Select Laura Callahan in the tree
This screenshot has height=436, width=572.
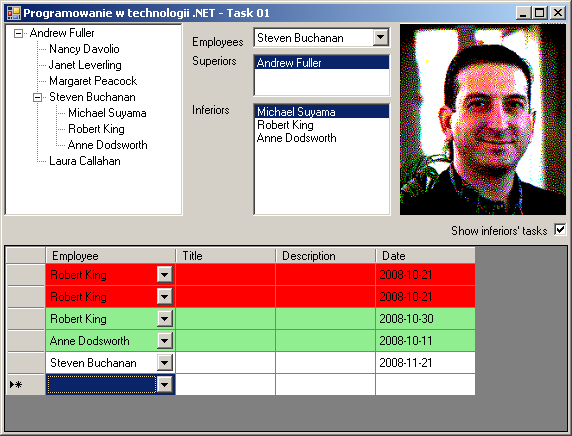point(85,161)
